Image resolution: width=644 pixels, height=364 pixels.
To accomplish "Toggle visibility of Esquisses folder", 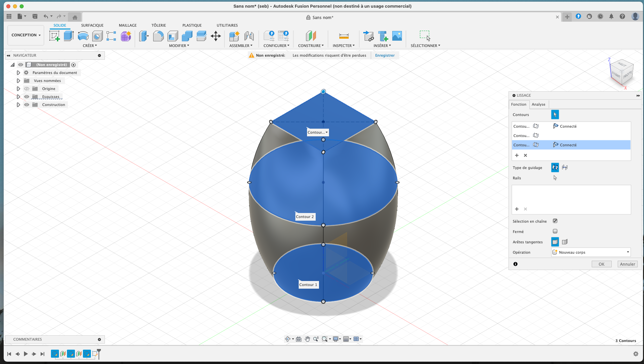I will coord(27,97).
